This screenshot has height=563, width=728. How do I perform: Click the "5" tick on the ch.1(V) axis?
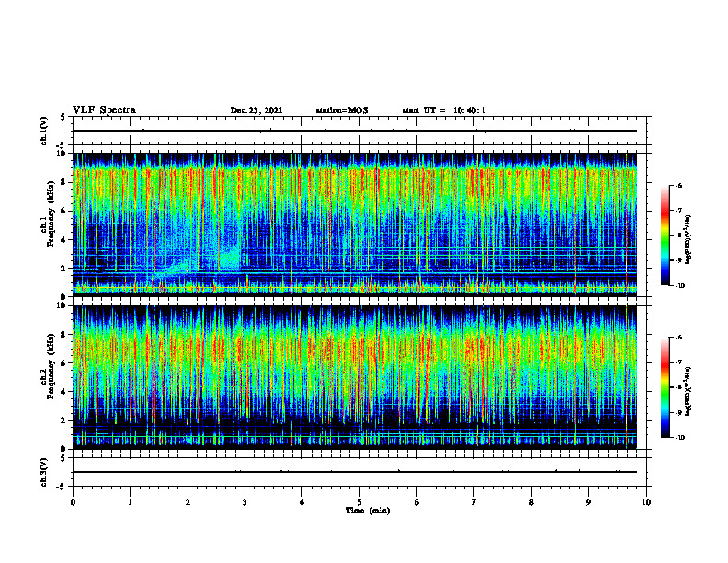tap(63, 117)
